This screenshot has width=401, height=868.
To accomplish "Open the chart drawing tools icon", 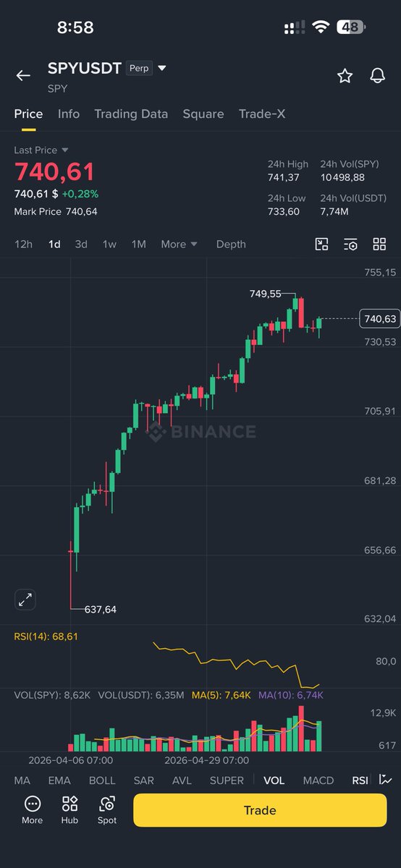I will pyautogui.click(x=322, y=244).
